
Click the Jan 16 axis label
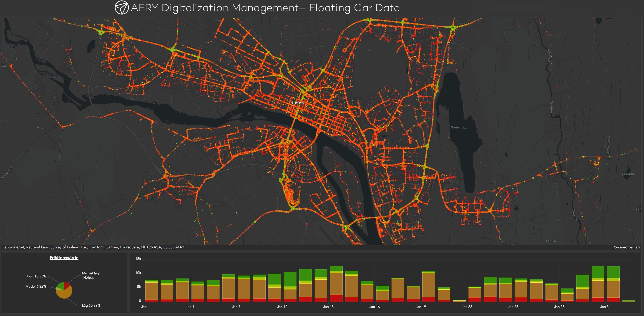374,307
